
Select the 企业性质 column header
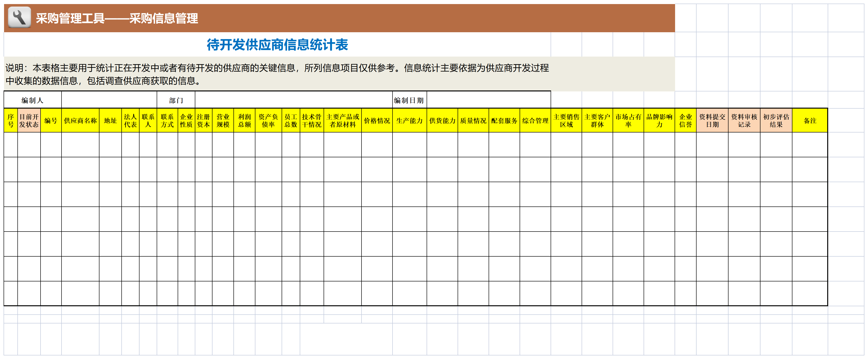pyautogui.click(x=186, y=121)
